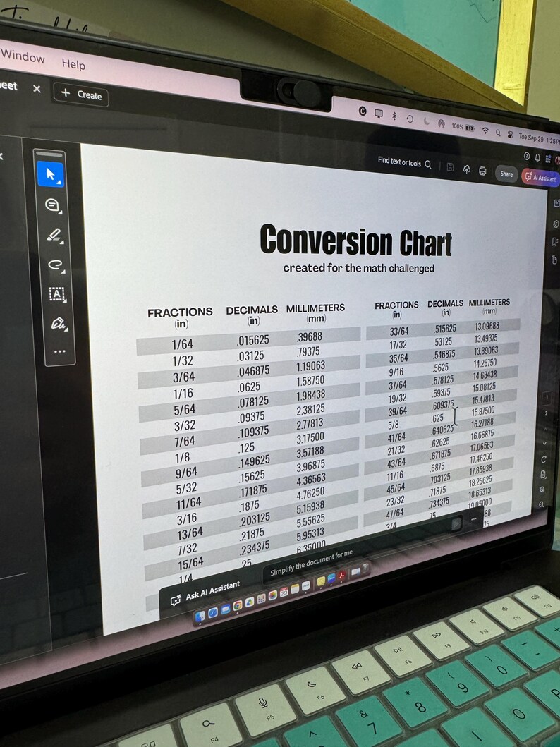Open Chrome from the Dock
560x747 pixels.
pos(237,605)
